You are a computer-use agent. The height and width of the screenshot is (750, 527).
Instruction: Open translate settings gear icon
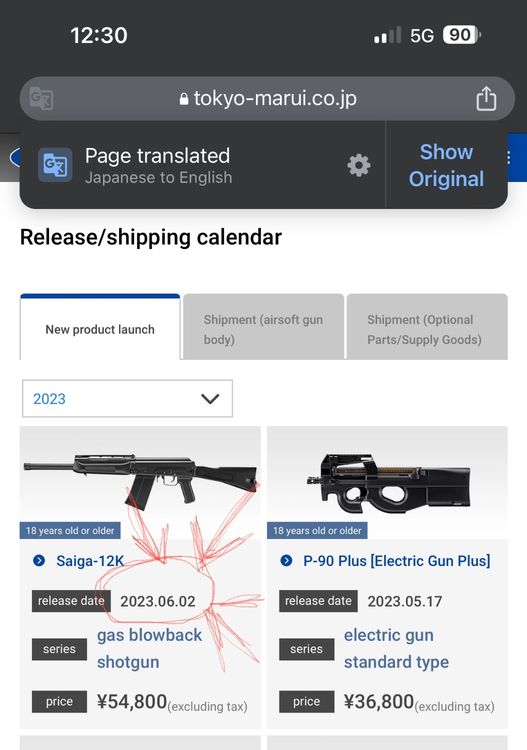click(x=359, y=165)
